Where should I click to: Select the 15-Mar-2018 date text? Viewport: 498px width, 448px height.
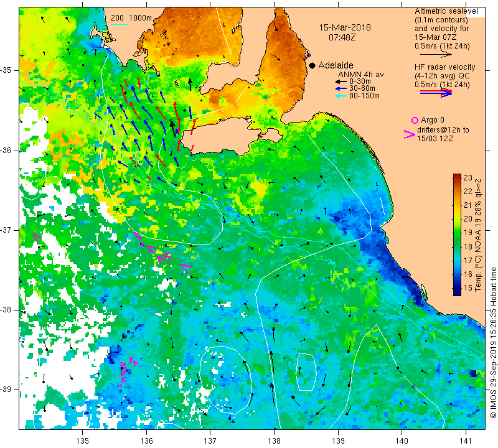(345, 27)
